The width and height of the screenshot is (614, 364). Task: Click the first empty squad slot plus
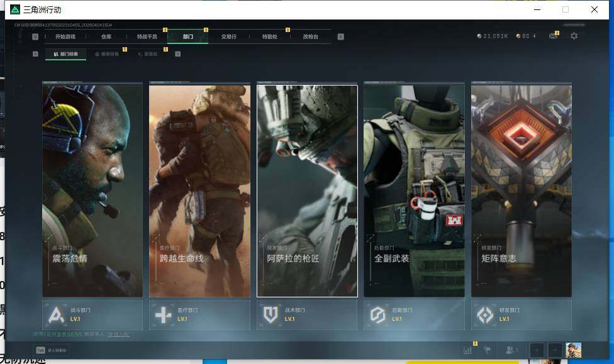pyautogui.click(x=537, y=350)
